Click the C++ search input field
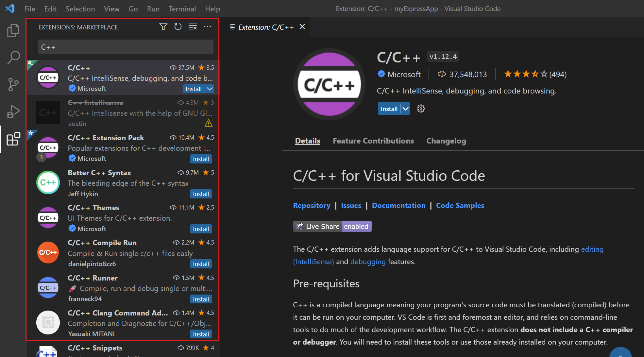Screen dimensions: 644x357 coord(125,47)
